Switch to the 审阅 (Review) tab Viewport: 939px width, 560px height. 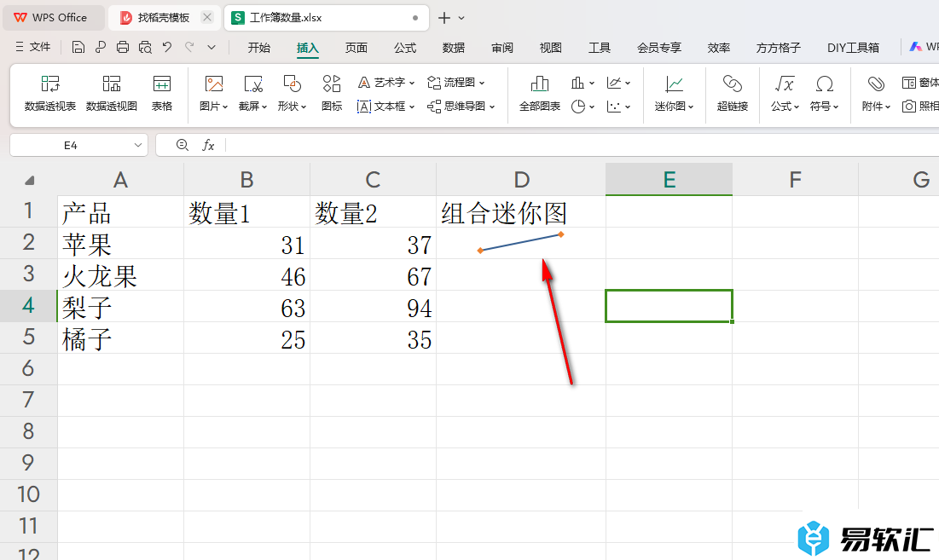tap(502, 48)
